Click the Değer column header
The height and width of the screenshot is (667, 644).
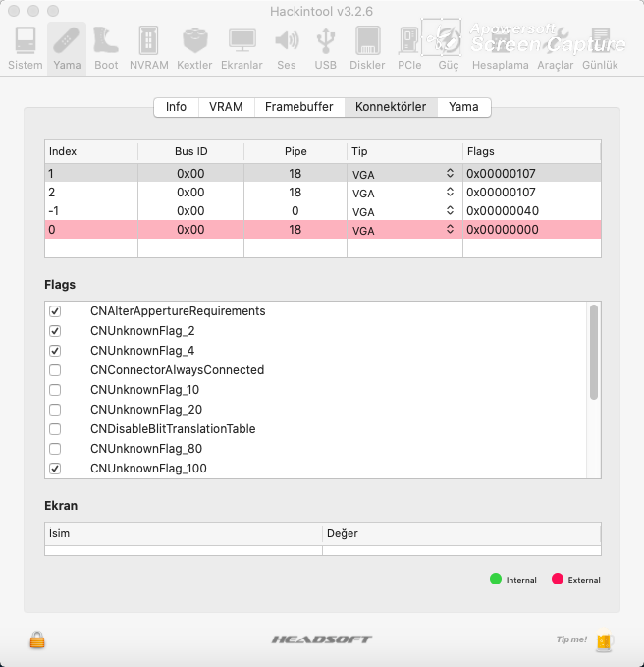pos(461,533)
